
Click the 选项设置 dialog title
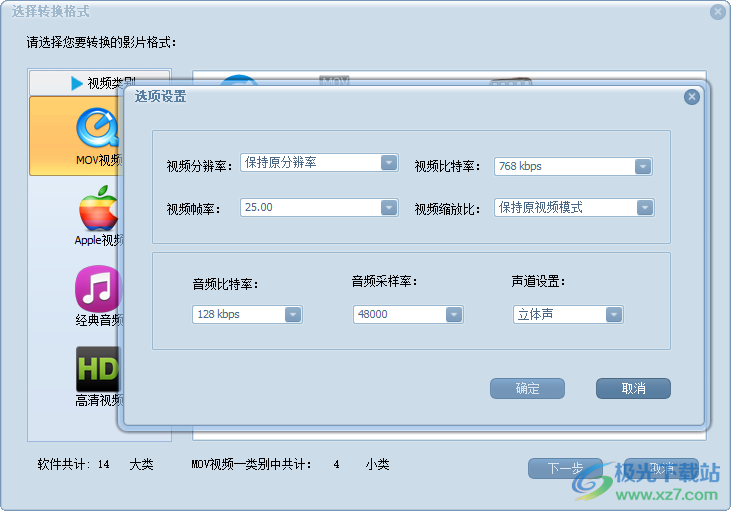pyautogui.click(x=160, y=97)
